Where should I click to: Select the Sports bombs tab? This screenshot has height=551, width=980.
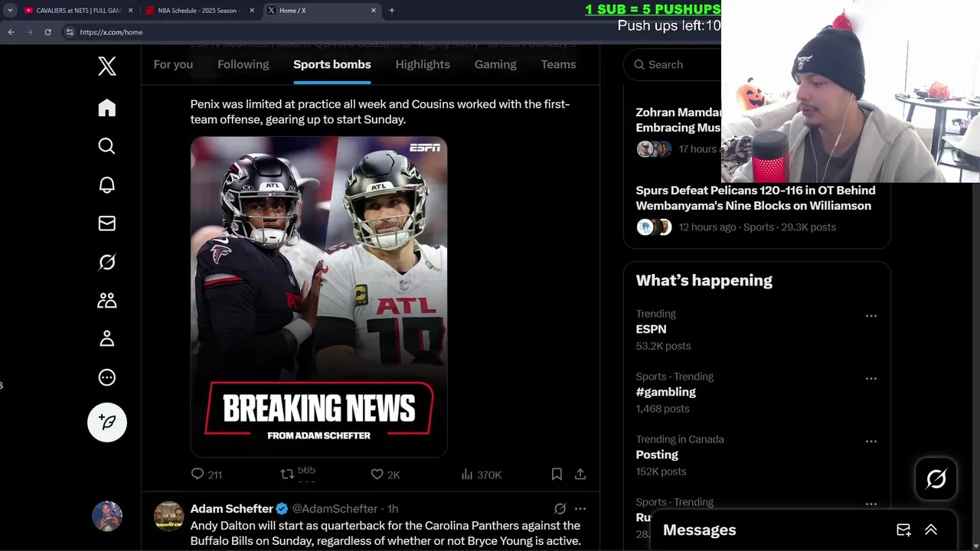332,64
